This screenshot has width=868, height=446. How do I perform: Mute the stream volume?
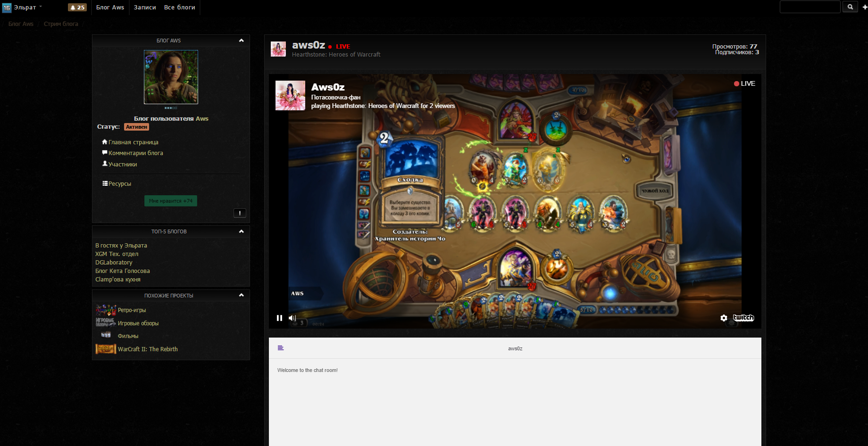tap(292, 318)
